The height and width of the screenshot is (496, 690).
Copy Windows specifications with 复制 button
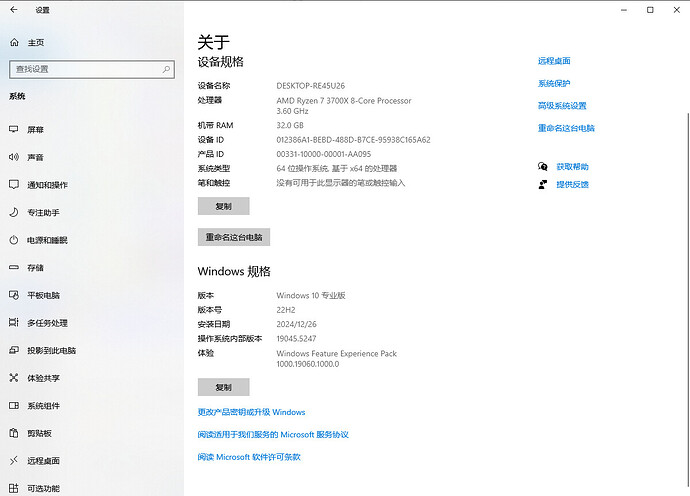(224, 387)
